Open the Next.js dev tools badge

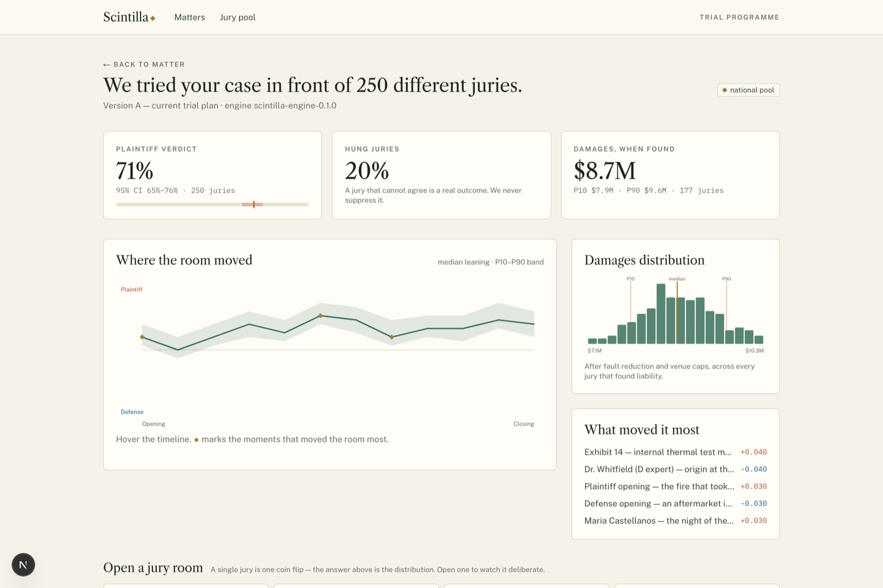pos(23,565)
